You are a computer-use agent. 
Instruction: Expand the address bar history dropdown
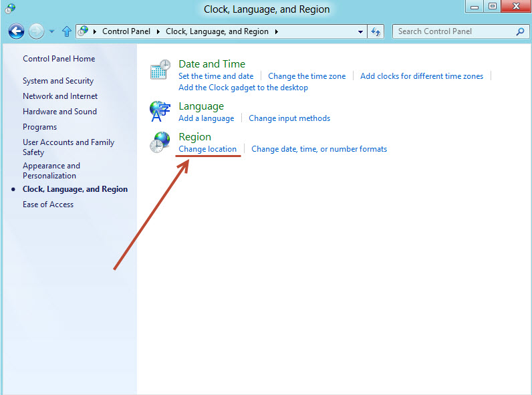click(360, 31)
